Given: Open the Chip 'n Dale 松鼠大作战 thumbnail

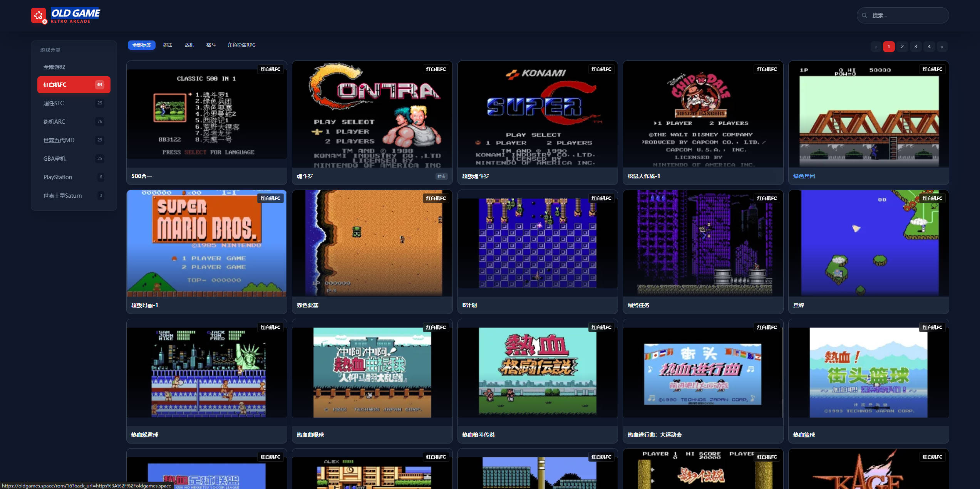Looking at the screenshot, I should pyautogui.click(x=703, y=114).
